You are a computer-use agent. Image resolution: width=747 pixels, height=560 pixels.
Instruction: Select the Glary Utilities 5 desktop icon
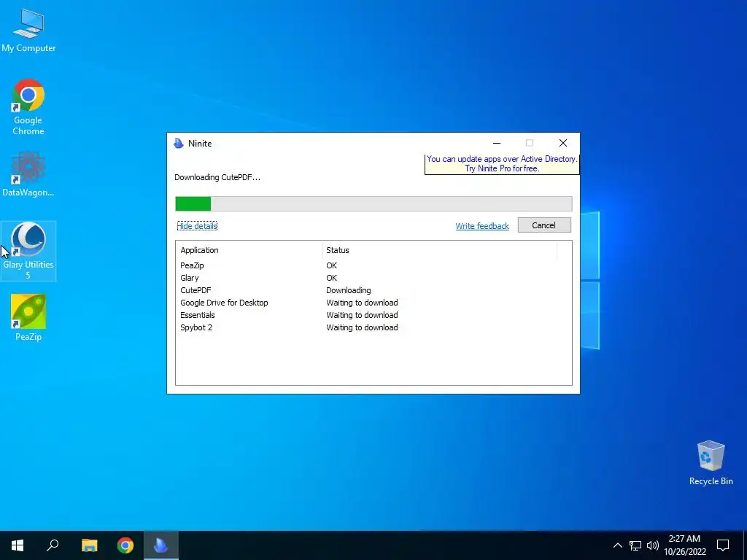28,251
